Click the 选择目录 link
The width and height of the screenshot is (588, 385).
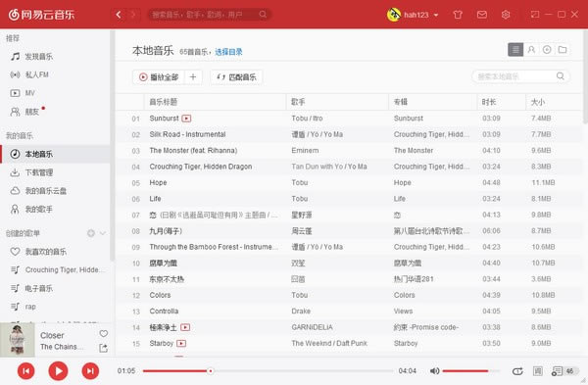click(228, 52)
